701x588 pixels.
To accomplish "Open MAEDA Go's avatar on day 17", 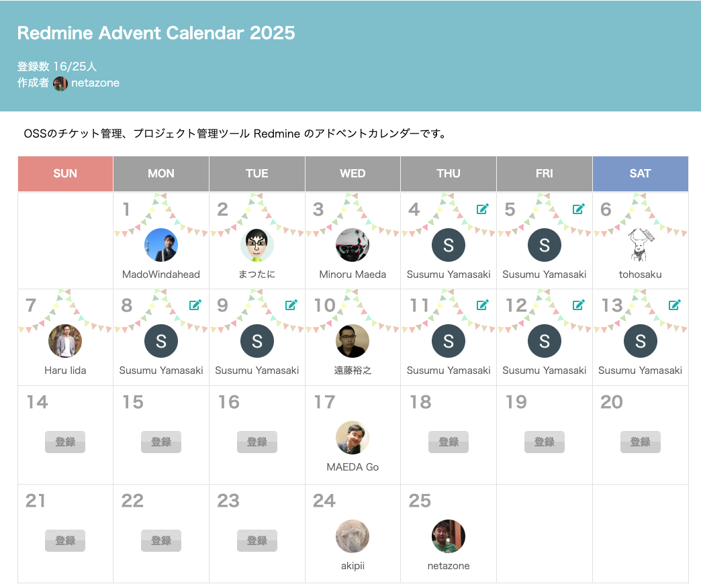I will click(x=353, y=438).
